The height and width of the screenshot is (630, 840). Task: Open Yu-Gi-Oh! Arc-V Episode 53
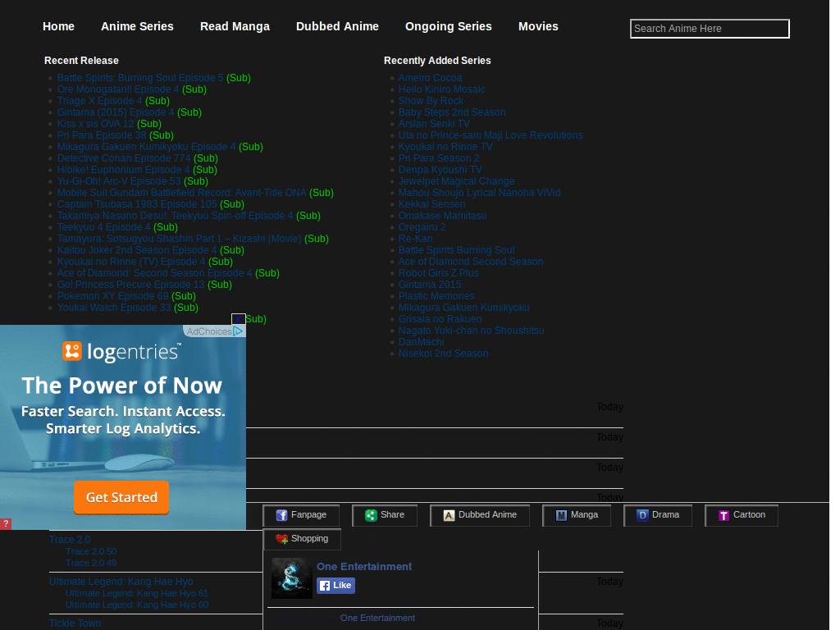[x=119, y=181]
